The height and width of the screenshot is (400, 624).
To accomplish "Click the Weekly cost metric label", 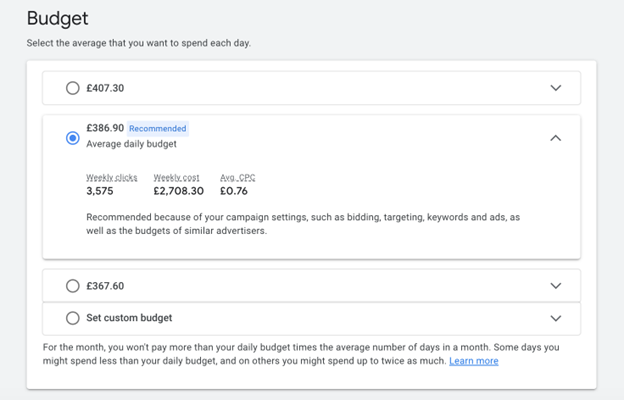I will tap(176, 177).
